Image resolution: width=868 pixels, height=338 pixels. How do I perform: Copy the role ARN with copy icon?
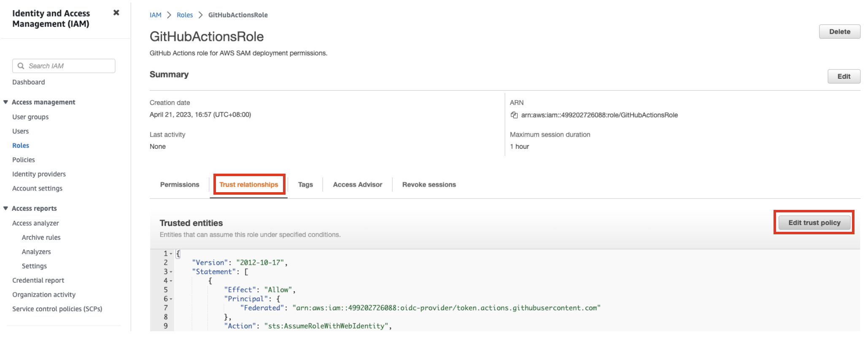coord(514,115)
